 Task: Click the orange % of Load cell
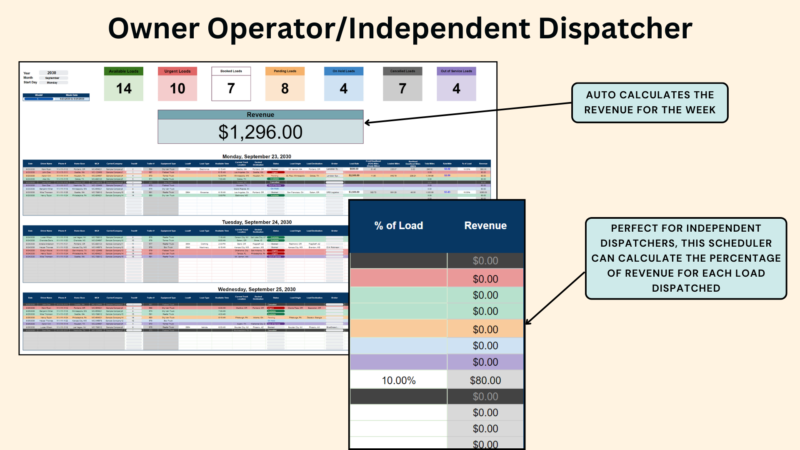tap(398, 330)
